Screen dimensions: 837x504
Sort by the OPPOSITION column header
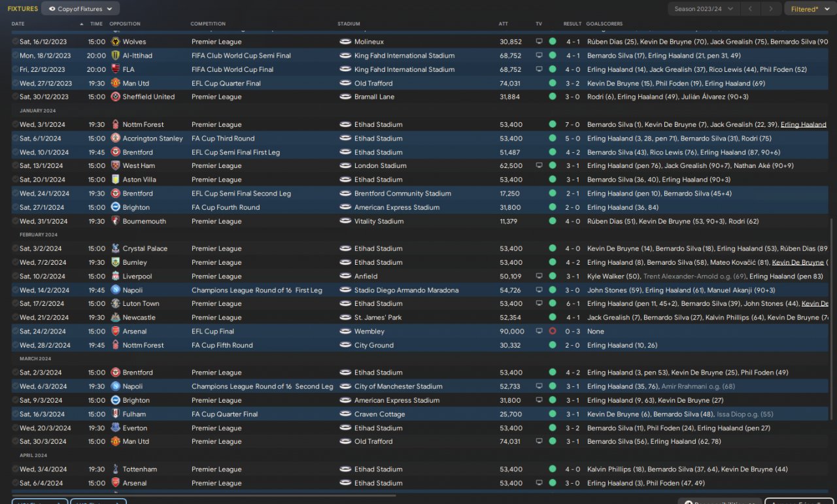[125, 24]
